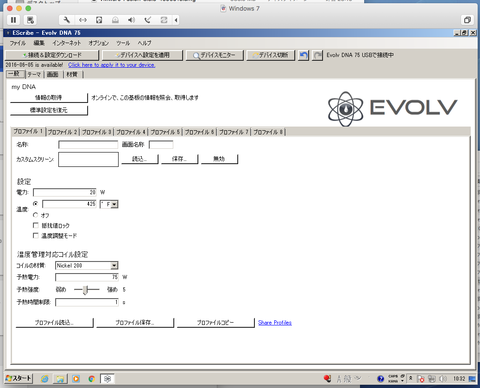Click the firmware update apply link
The height and width of the screenshot is (388, 480).
point(112,65)
